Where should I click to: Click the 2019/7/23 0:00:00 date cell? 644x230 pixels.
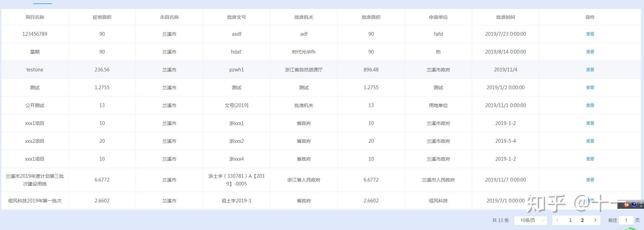[x=505, y=34]
